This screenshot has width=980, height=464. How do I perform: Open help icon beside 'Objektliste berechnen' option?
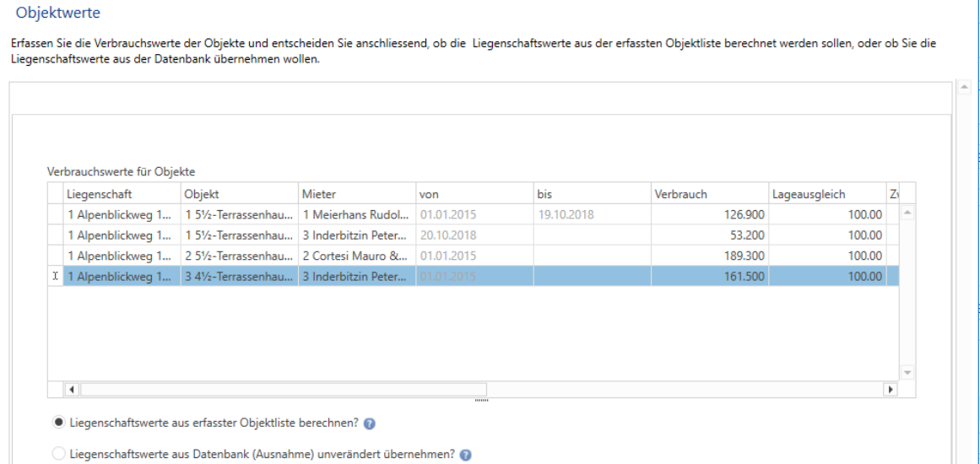370,424
